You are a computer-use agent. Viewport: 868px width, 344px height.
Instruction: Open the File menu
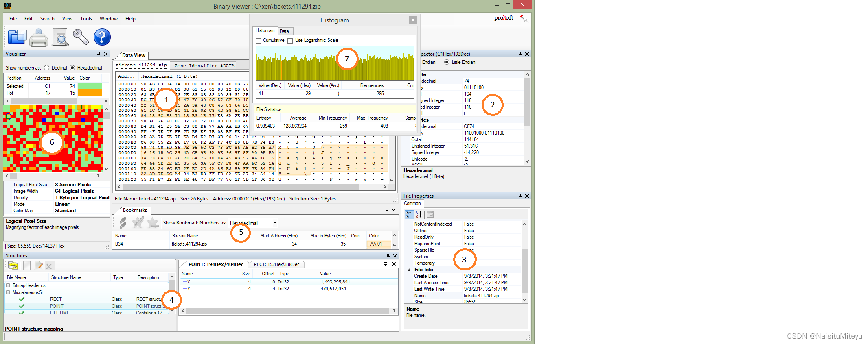click(13, 19)
